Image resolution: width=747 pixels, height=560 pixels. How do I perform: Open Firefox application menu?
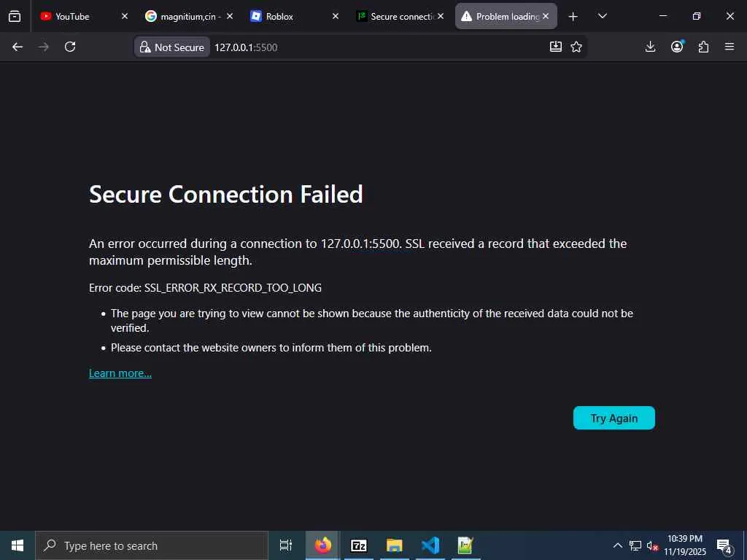pos(729,47)
